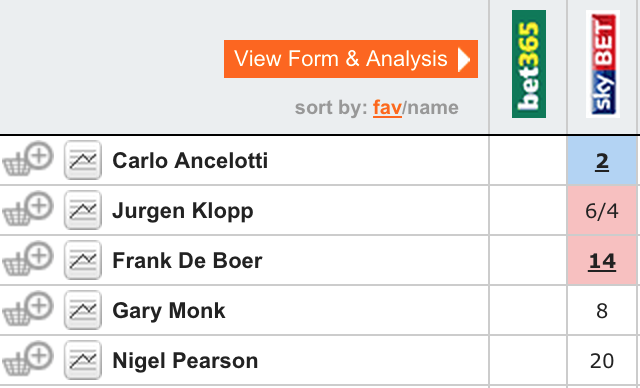Add Gary Monk to bet basket
The image size is (640, 388).
click(x=28, y=309)
